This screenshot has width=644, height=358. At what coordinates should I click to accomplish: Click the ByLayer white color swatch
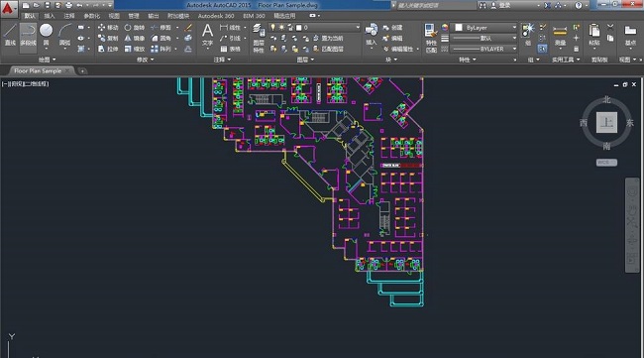click(x=459, y=27)
